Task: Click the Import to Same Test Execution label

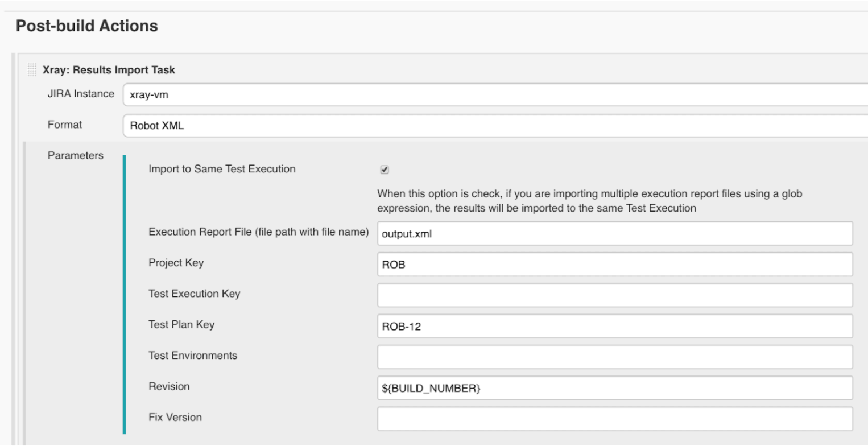Action: click(x=221, y=169)
